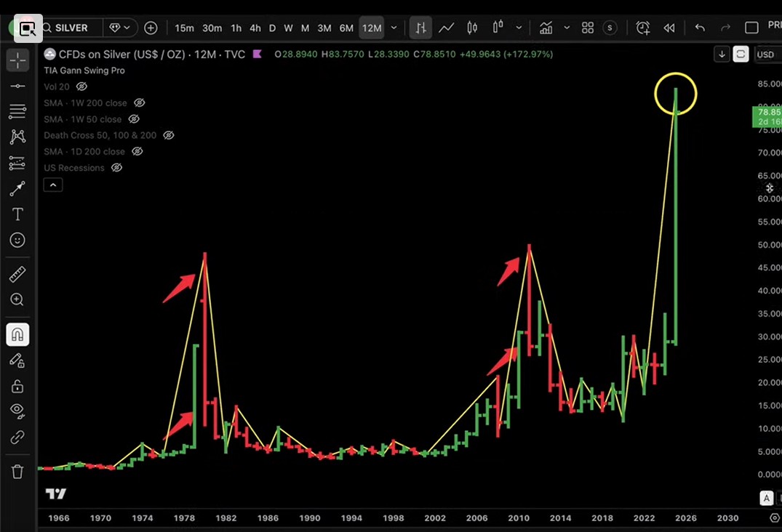Redo the chart action

click(x=725, y=28)
